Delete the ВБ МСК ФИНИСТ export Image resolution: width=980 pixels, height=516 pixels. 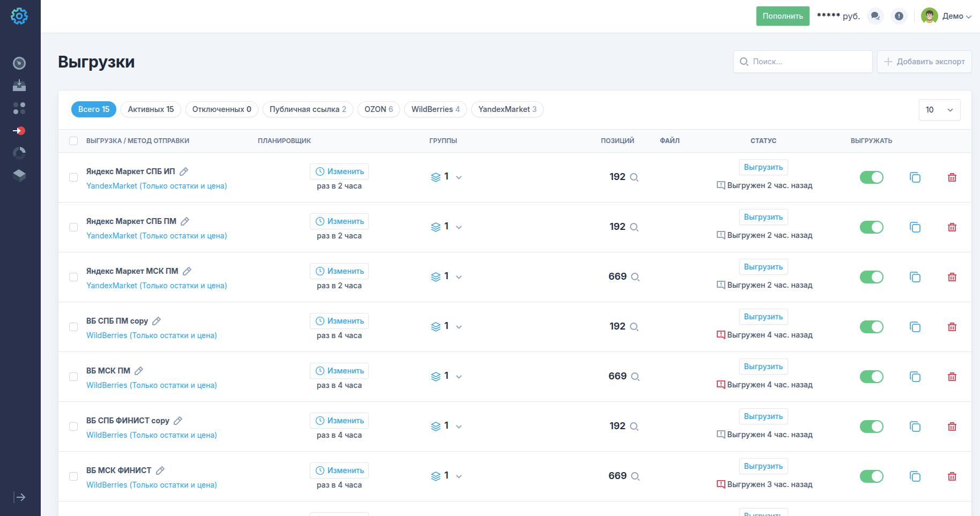click(952, 476)
